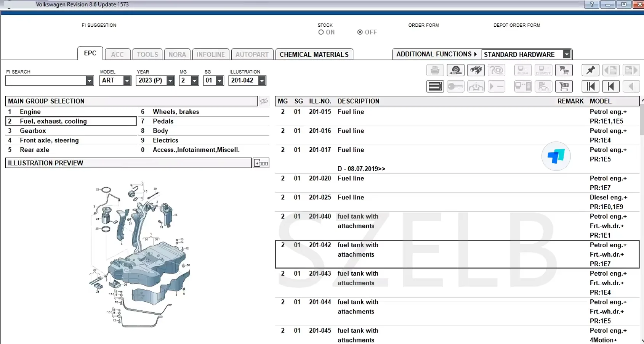Click the binoculars search icon
Screen dimensions: 644x344
pyautogui.click(x=476, y=71)
